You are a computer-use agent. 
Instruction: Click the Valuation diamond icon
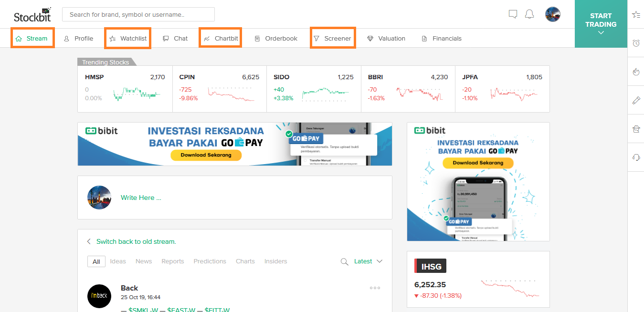[370, 39]
